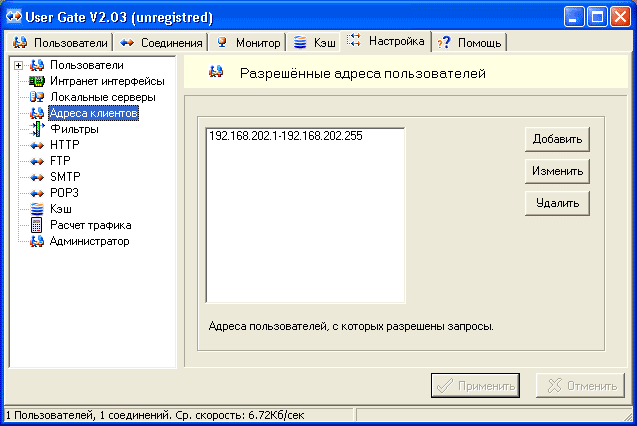Click the Настройка tab settings icon

[354, 41]
